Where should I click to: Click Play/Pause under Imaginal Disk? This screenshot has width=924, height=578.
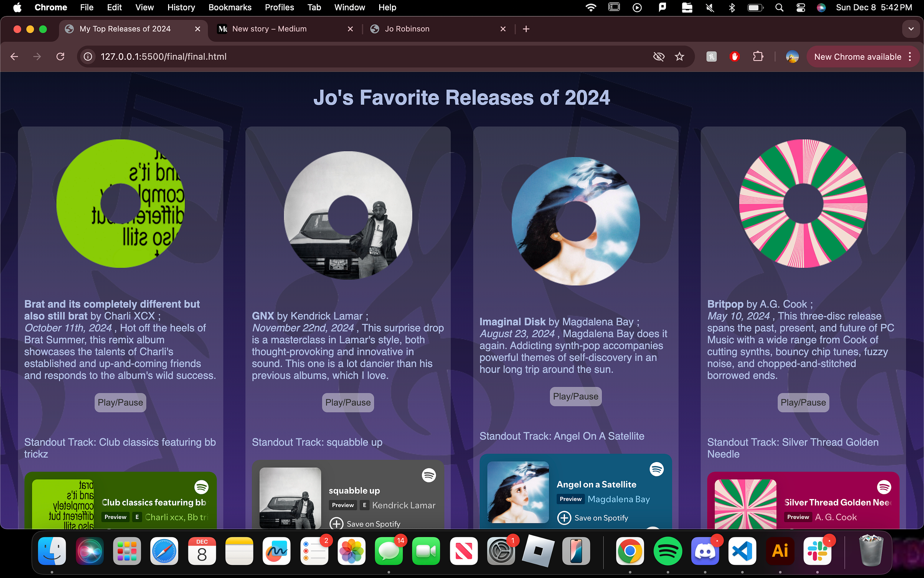tap(576, 397)
